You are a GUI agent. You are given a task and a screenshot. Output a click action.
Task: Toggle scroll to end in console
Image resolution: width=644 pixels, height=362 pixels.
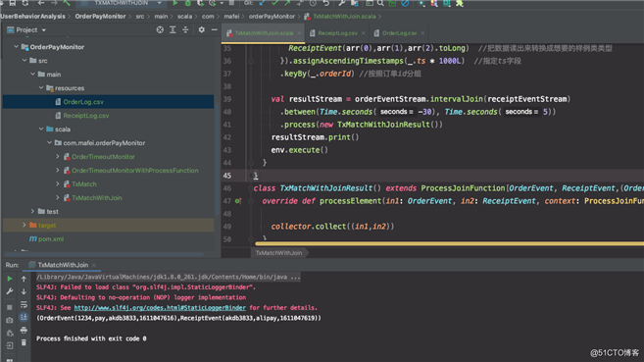(x=24, y=317)
